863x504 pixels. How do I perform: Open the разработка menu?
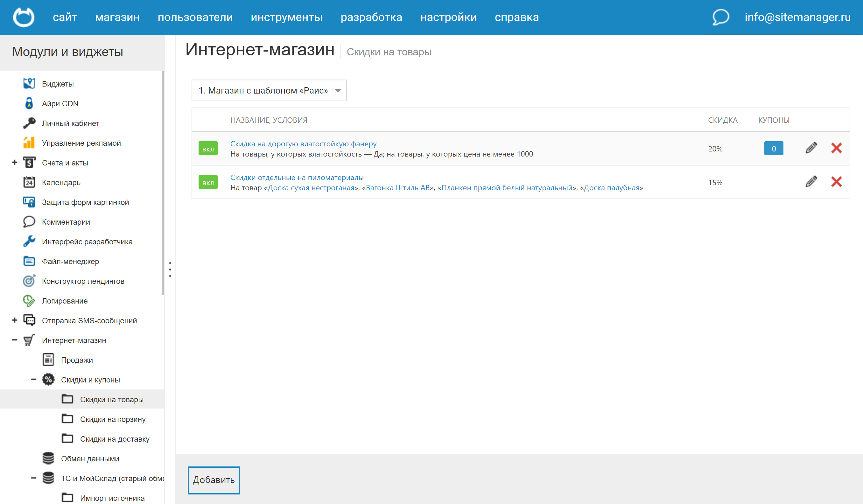coord(372,17)
